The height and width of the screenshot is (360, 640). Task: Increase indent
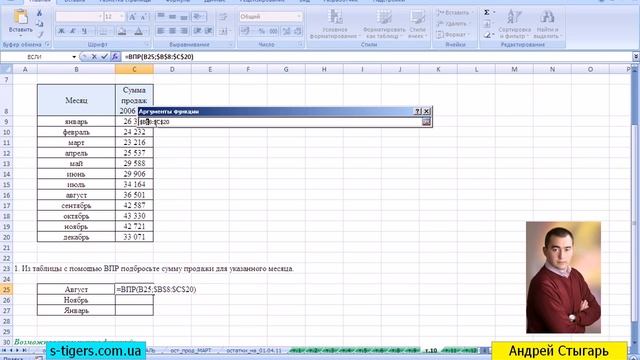(209, 31)
